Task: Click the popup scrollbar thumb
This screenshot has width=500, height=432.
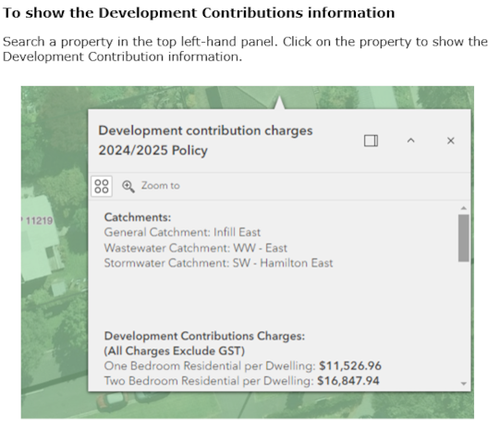Action: tap(463, 238)
